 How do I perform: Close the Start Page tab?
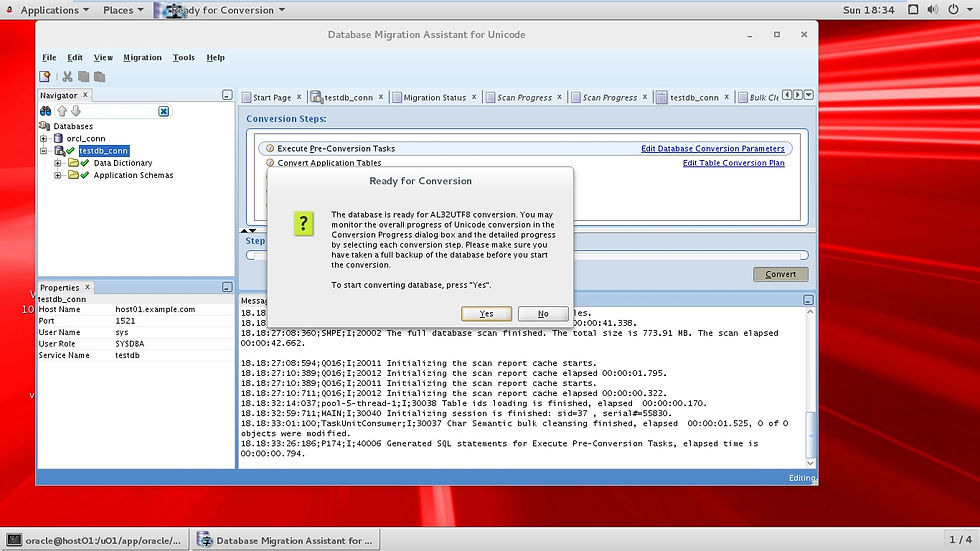[x=299, y=97]
